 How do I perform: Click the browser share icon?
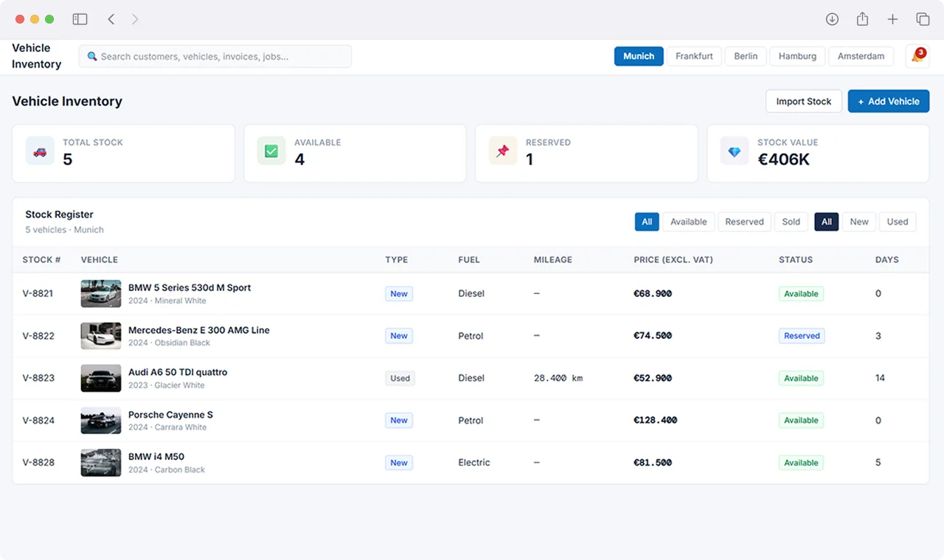[x=862, y=19]
